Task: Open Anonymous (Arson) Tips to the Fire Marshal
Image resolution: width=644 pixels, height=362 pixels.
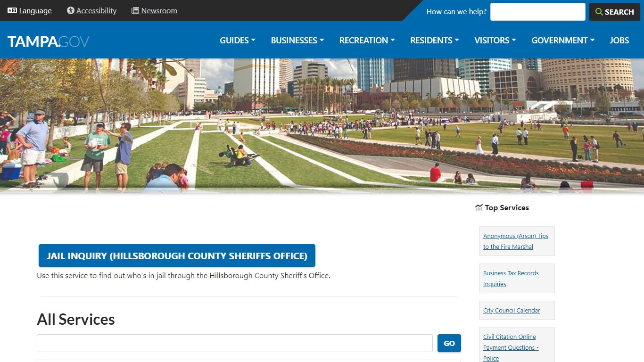Action: (516, 241)
